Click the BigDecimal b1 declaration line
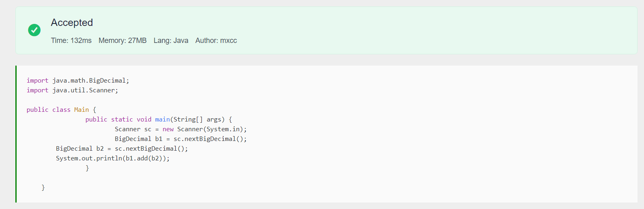The height and width of the screenshot is (209, 644). tap(181, 139)
